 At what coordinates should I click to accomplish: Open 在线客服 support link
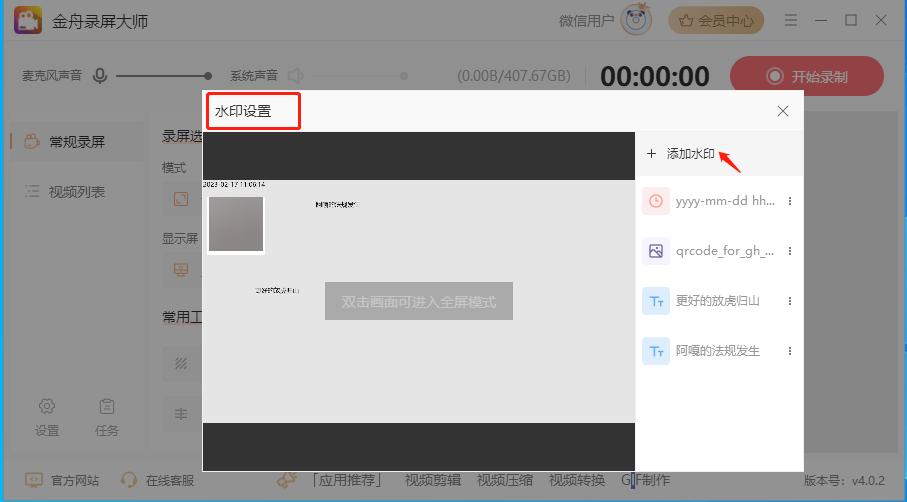click(157, 480)
